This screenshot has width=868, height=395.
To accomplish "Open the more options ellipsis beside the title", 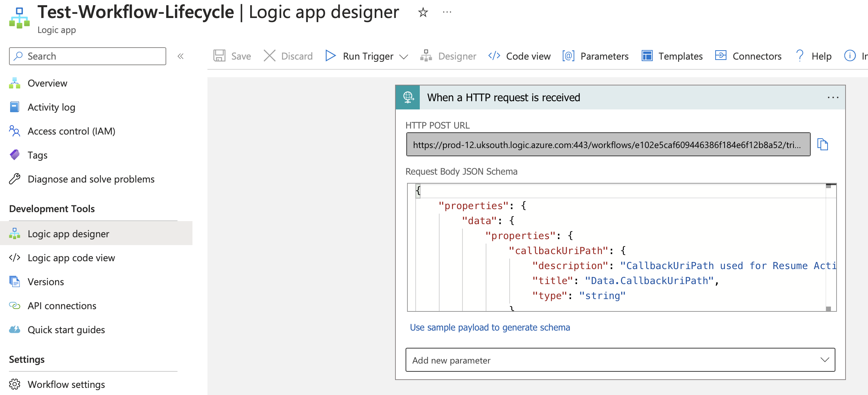I will [447, 12].
